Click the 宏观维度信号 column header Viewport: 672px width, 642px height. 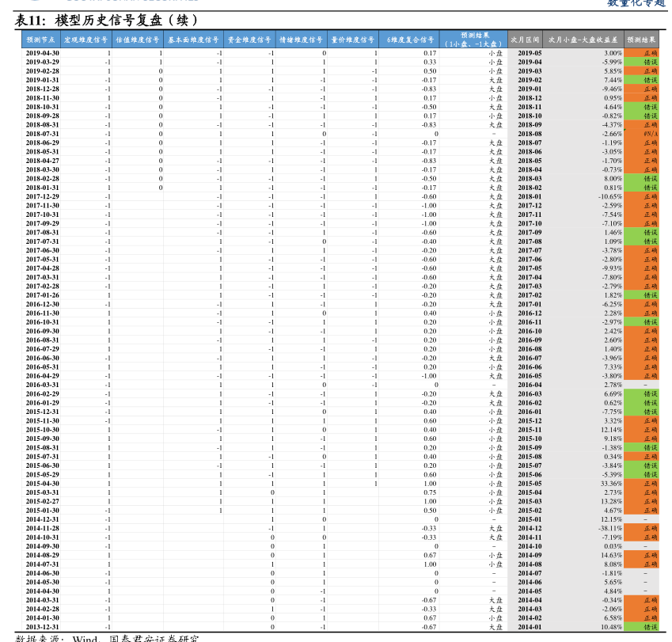point(85,39)
